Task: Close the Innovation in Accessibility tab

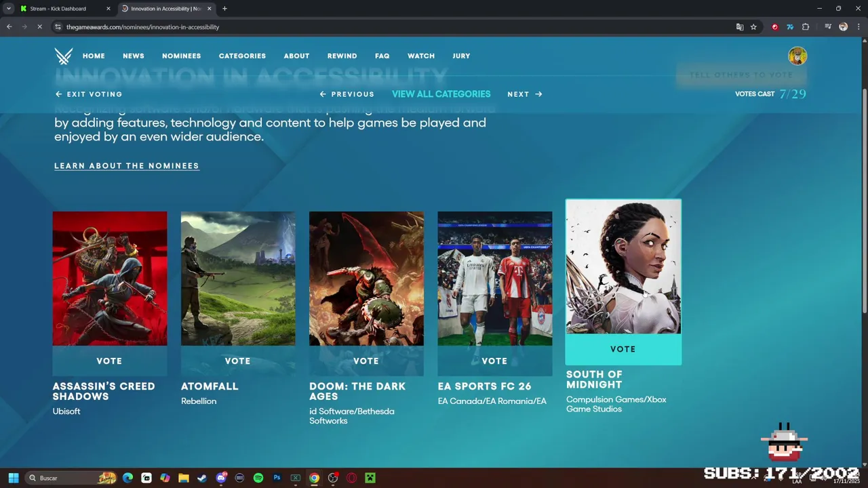Action: pyautogui.click(x=209, y=9)
